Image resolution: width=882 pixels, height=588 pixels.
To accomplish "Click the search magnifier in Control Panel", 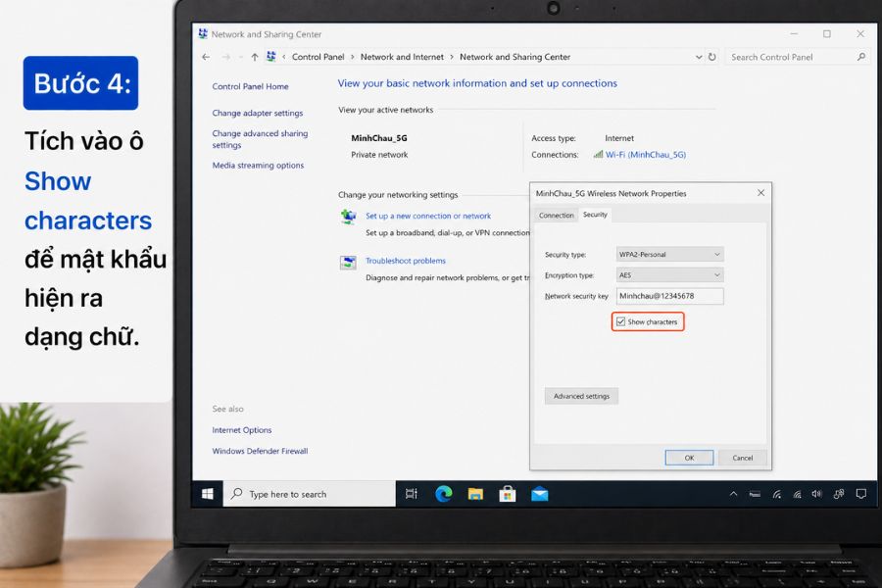I will (x=861, y=57).
